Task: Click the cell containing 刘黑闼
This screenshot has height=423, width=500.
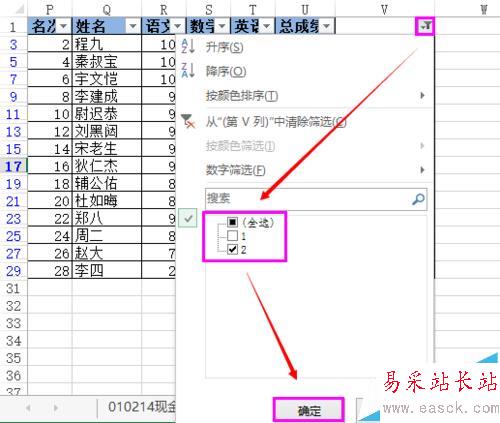Action: tap(107, 131)
